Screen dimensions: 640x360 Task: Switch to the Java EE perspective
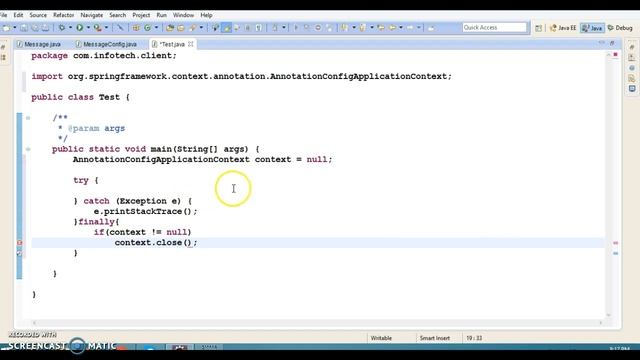(x=563, y=28)
